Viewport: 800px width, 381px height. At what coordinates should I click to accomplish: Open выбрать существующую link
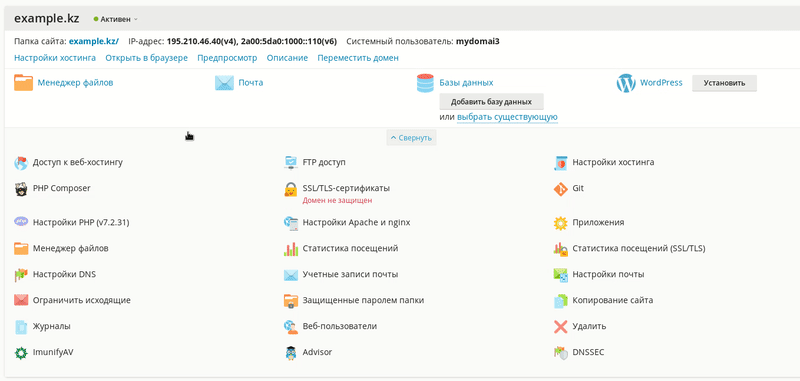point(507,117)
